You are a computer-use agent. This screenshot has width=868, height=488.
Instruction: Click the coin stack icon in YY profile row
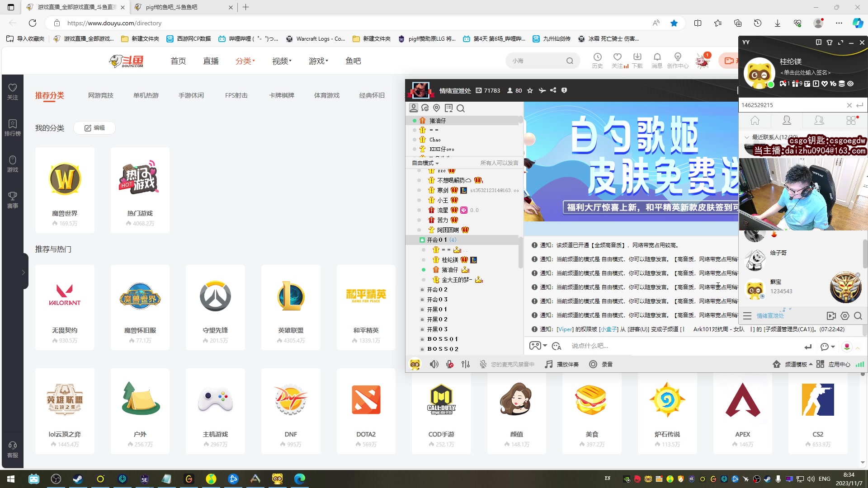842,84
